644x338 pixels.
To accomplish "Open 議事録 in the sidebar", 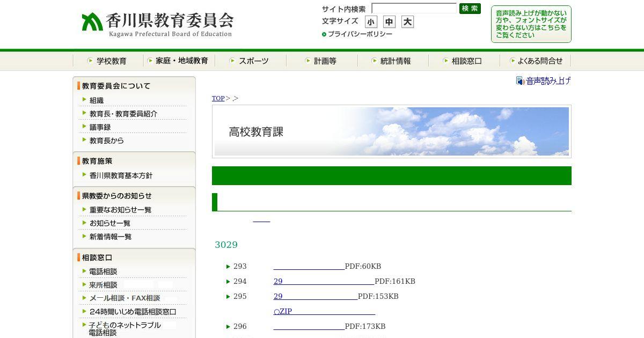I will coord(100,127).
